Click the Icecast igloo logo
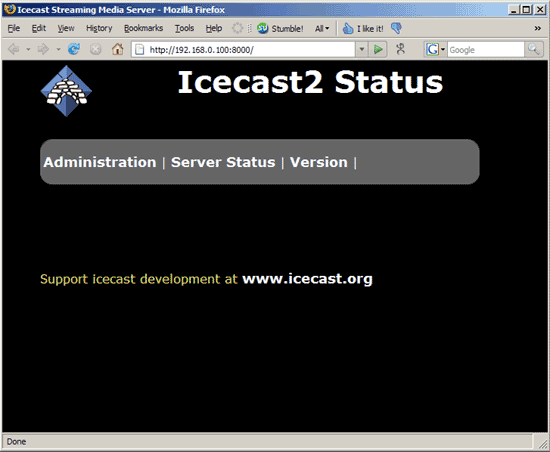The height and width of the screenshot is (452, 550). 66,91
